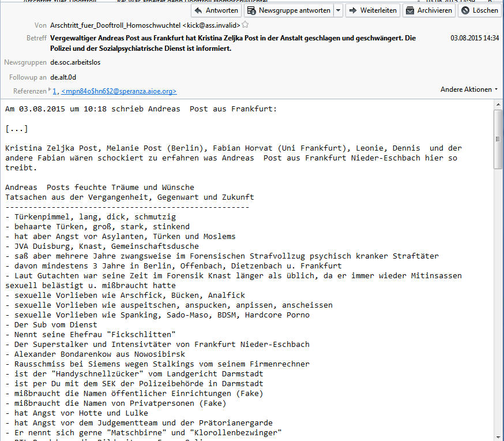Archive message with Archivieren button
This screenshot has height=441, width=504.
click(429, 10)
